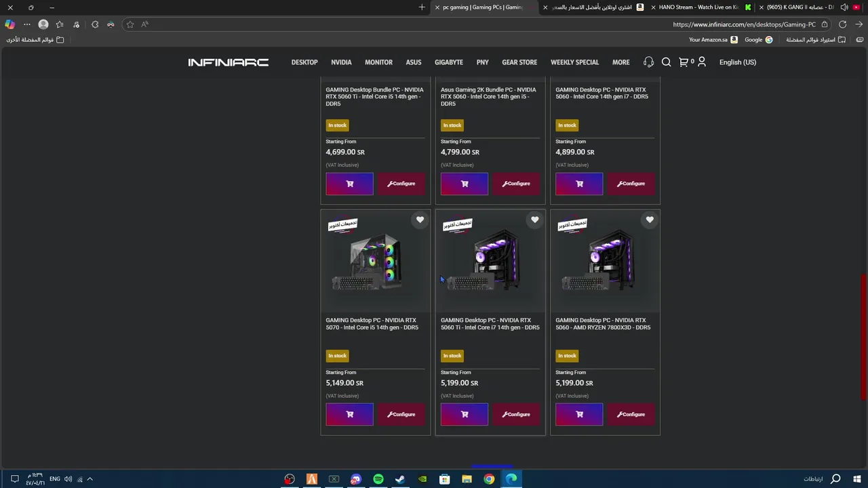Open the GIGABYTE menu
Image resolution: width=868 pixels, height=488 pixels.
(449, 62)
